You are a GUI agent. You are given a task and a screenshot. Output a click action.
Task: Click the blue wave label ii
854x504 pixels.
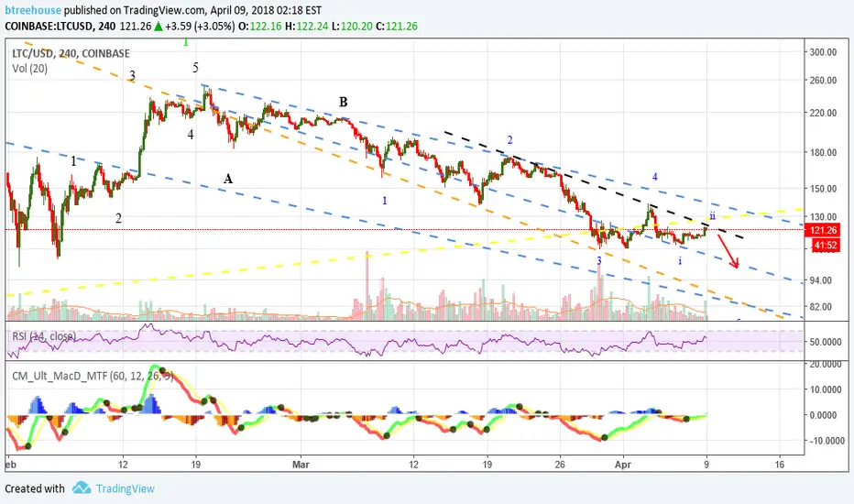click(x=712, y=216)
